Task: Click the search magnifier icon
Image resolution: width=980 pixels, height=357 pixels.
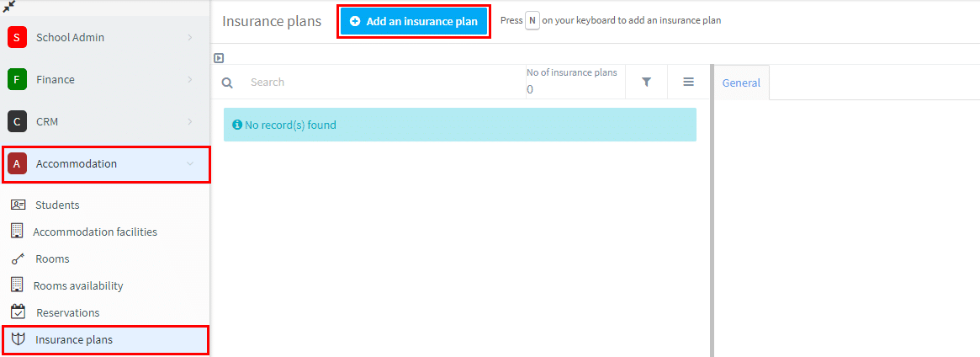Action: pyautogui.click(x=227, y=83)
